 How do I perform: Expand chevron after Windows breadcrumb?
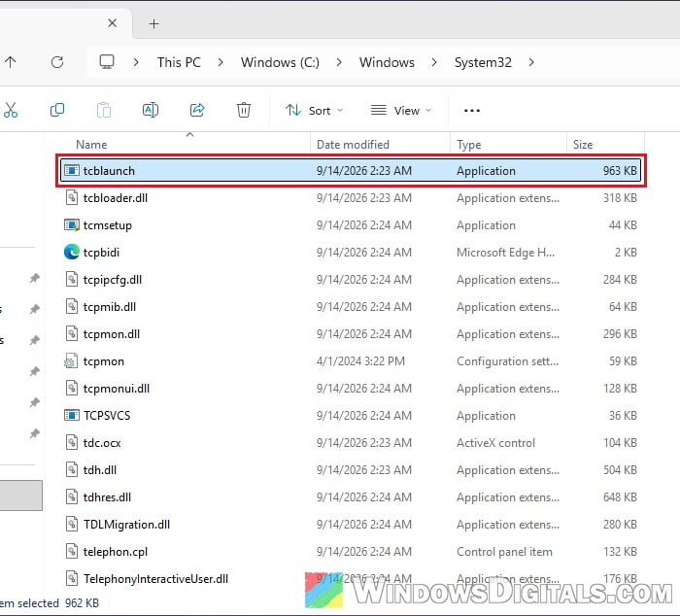(x=434, y=62)
